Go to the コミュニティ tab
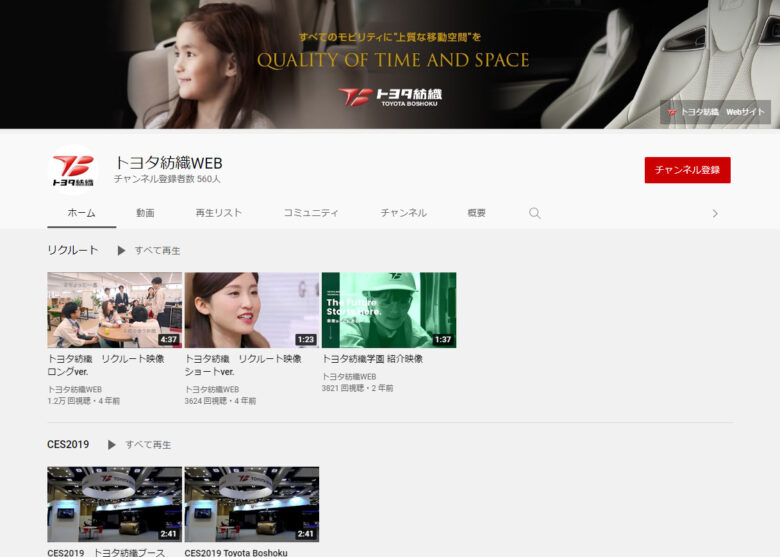 (x=311, y=213)
